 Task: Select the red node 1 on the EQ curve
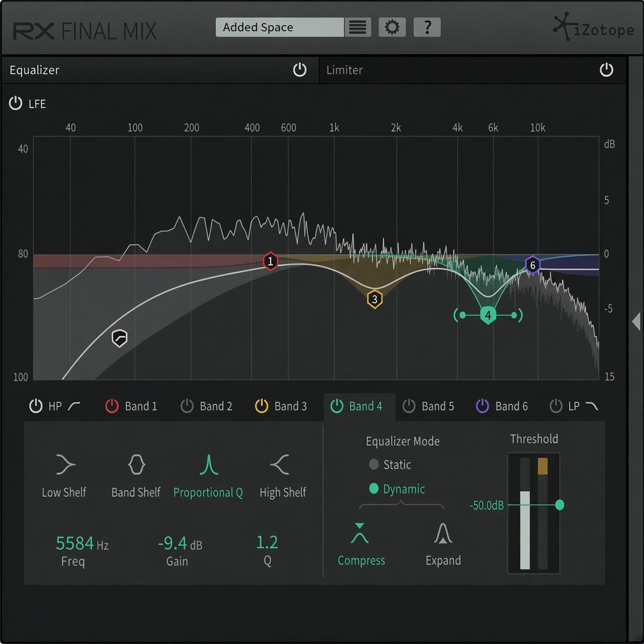pos(270,261)
